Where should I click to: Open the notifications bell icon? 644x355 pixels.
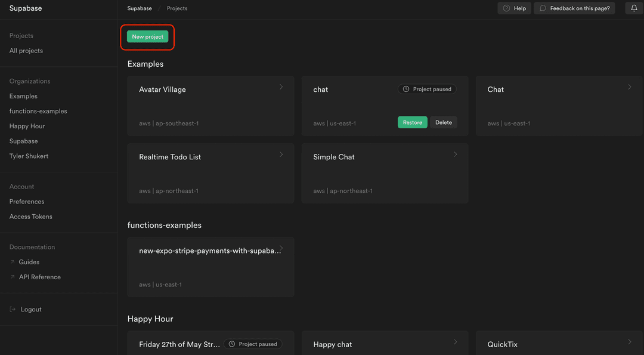click(633, 8)
